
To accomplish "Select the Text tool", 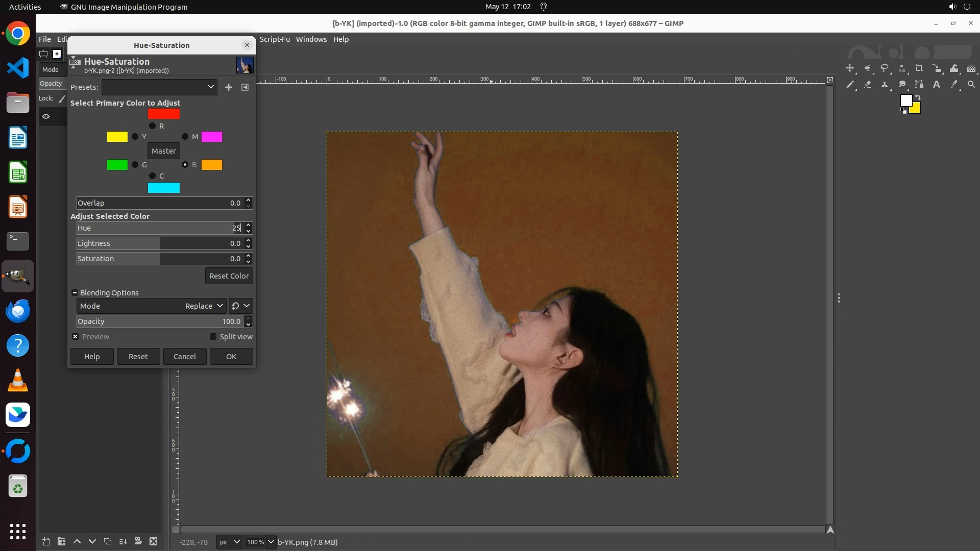I will (937, 85).
